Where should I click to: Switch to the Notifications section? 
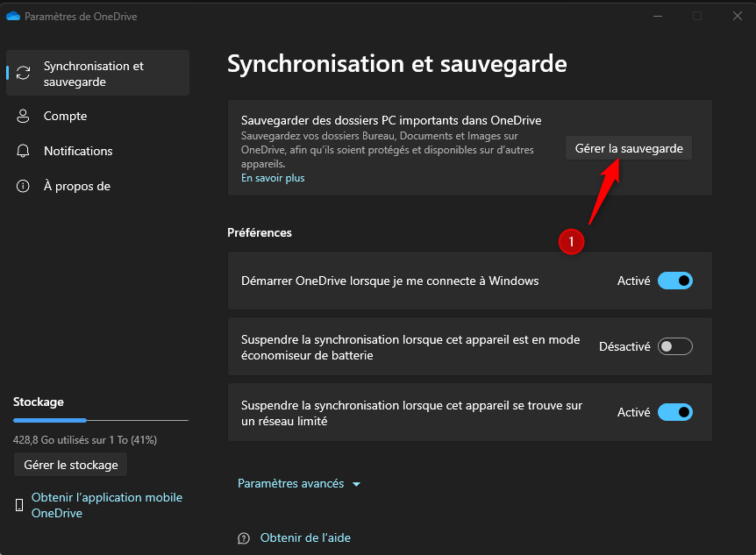point(78,152)
